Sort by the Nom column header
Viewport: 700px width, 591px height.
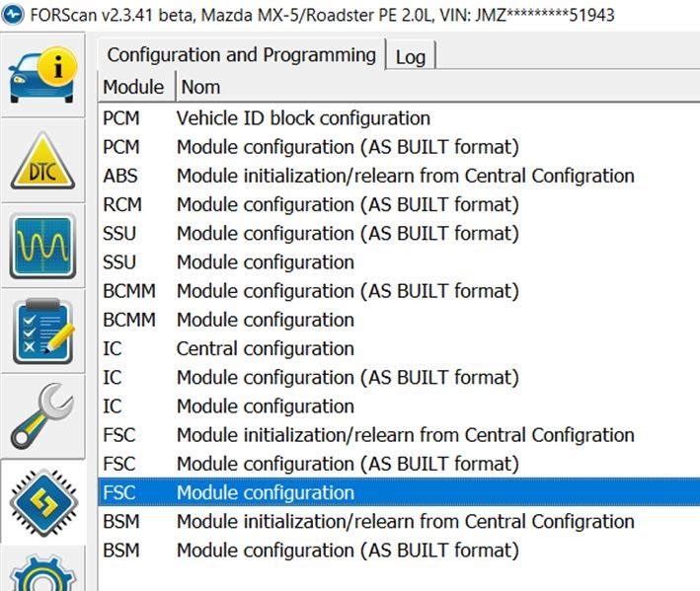click(437, 87)
